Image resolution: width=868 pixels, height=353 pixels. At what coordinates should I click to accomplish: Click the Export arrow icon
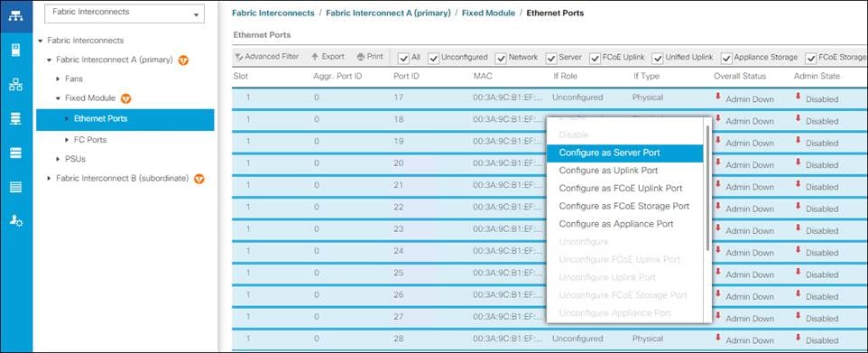point(314,57)
